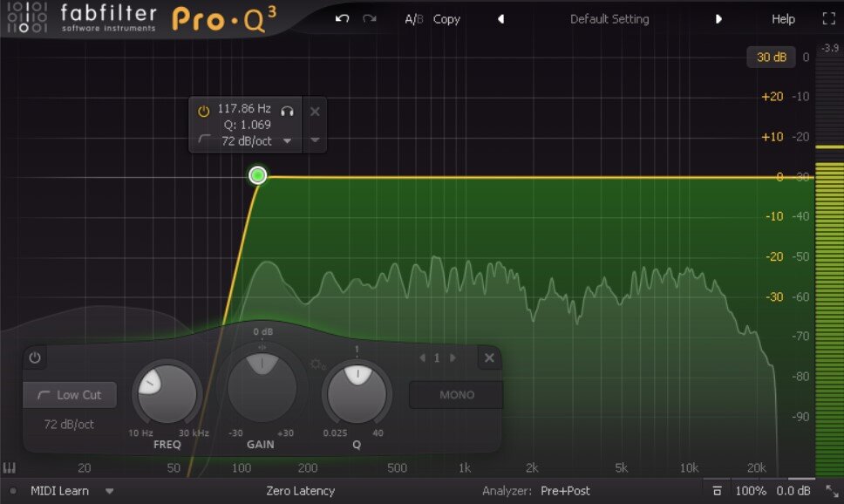Screen dimensions: 844x504
Task: Expand the popup's lower arrow menu
Action: (x=315, y=140)
